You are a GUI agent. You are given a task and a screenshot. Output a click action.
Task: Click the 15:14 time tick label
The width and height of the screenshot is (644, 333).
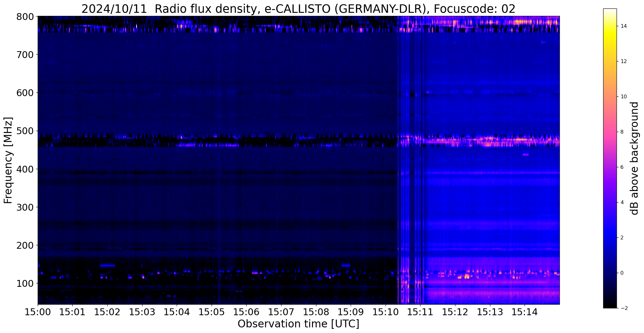[525, 312]
